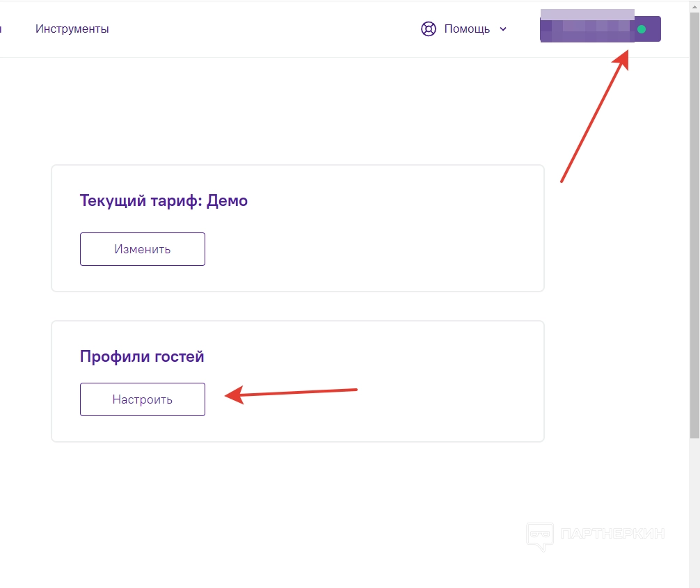The width and height of the screenshot is (700, 588).
Task: Select the Текущий тариф: Демо heading
Action: (164, 201)
